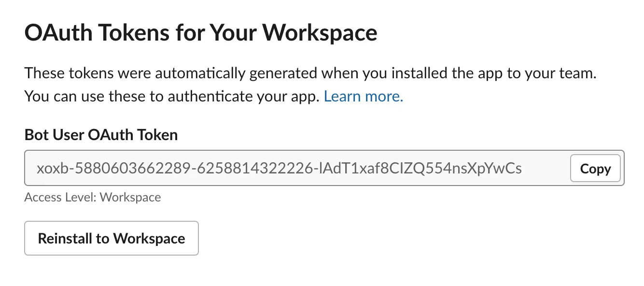Image resolution: width=644 pixels, height=286 pixels.
Task: Click the 'Bot User OAuth Token' label
Action: tap(101, 134)
